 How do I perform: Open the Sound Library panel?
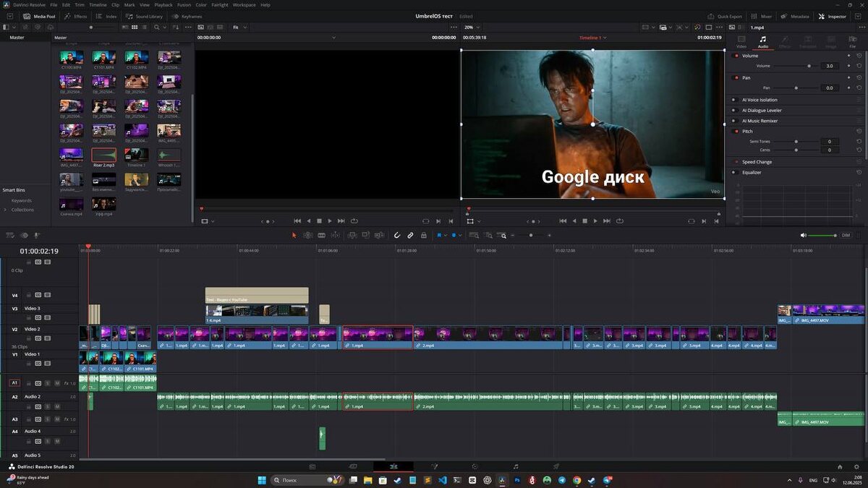pos(145,16)
